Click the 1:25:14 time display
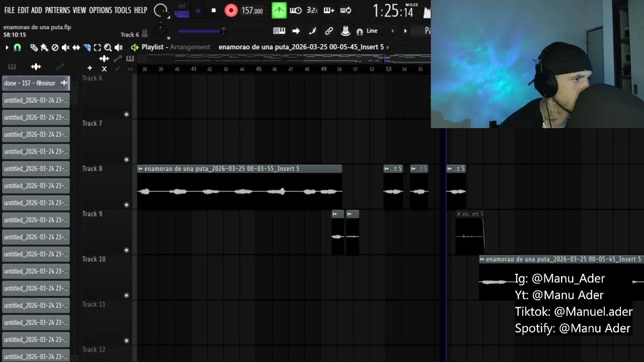Screen dimensions: 644x362 [393, 11]
